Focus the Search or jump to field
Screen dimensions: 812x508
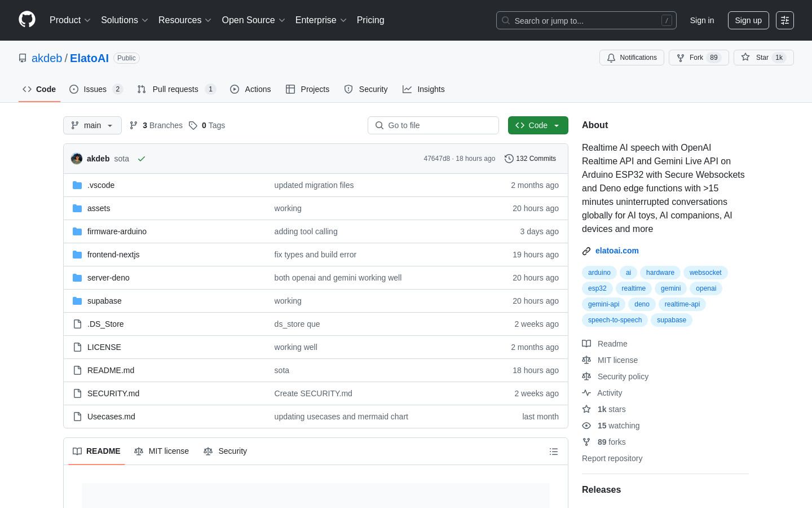pos(586,20)
